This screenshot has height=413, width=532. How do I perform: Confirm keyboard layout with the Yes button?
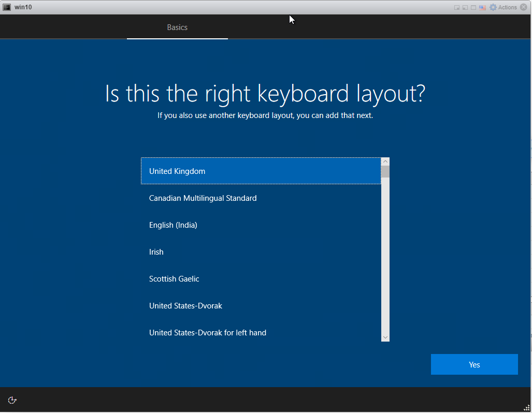point(473,364)
